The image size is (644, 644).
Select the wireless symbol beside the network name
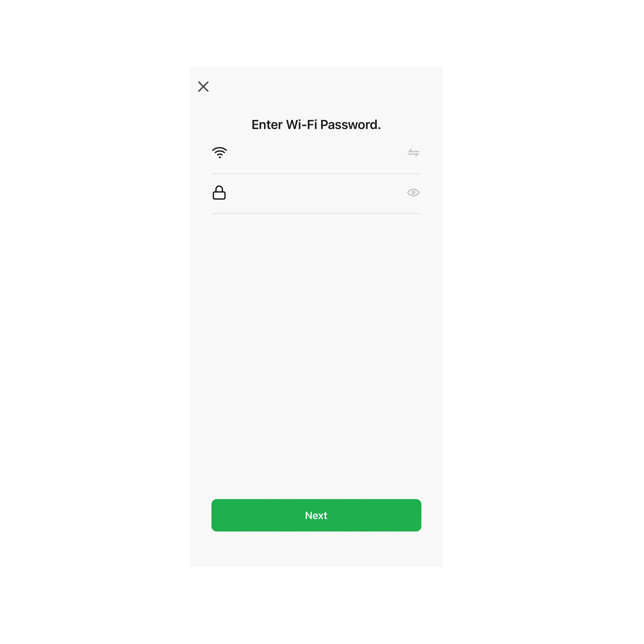coord(220,153)
